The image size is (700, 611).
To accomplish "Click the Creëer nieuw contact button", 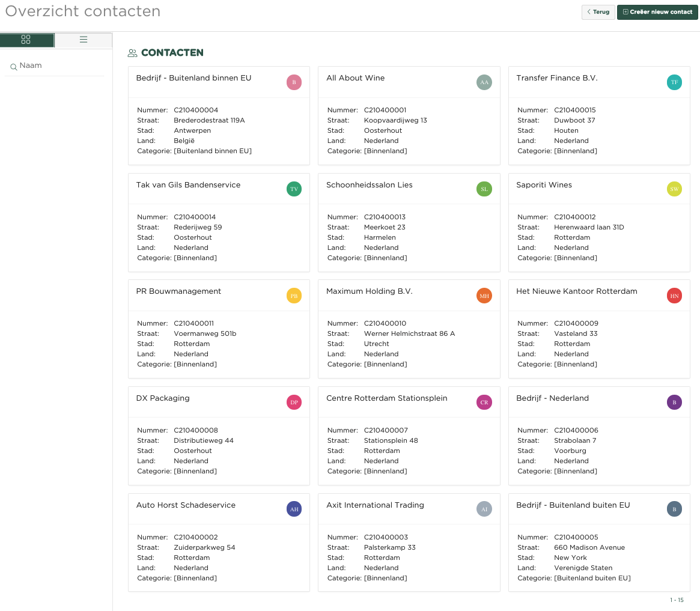I will 657,12.
